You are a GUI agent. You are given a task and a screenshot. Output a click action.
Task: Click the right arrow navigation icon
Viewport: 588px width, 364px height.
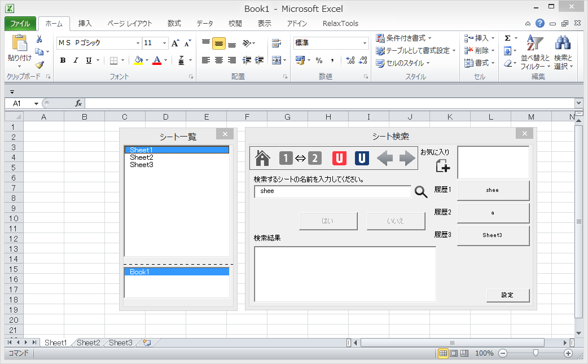406,158
